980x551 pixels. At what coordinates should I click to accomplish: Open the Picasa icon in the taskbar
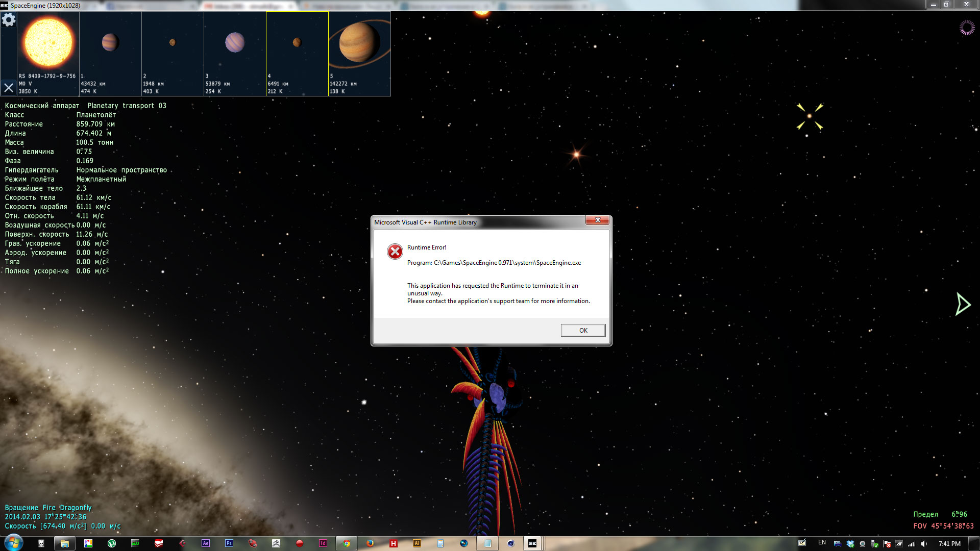pos(88,543)
